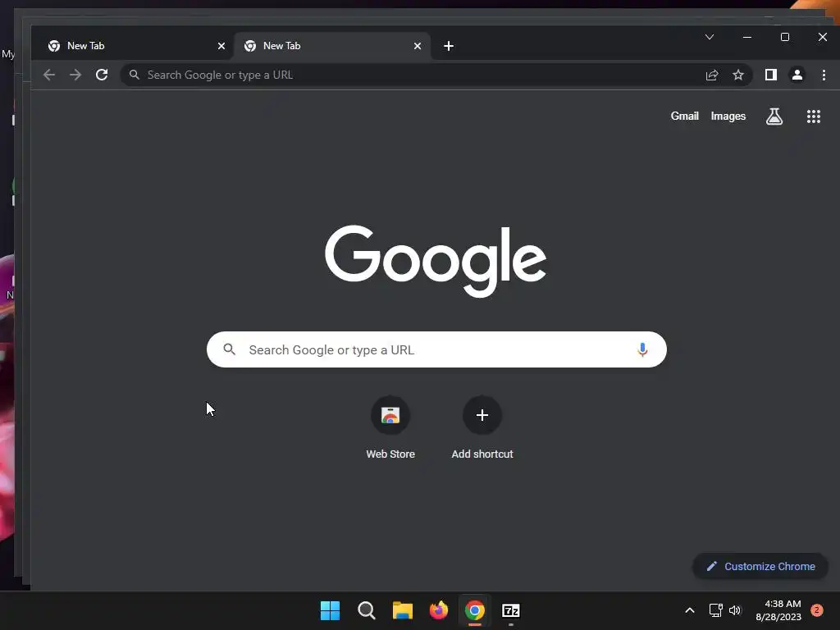Bookmark this tab with the star icon
This screenshot has width=840, height=630.
(738, 75)
